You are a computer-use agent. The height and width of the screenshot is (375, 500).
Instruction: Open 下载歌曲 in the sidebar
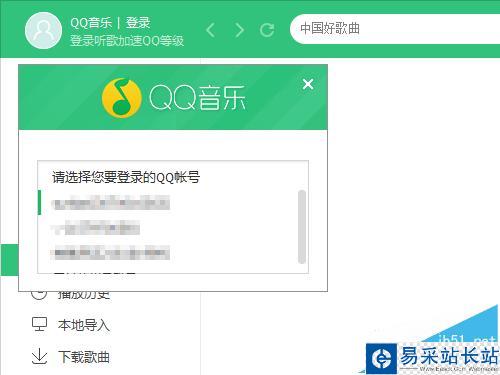pyautogui.click(x=84, y=357)
